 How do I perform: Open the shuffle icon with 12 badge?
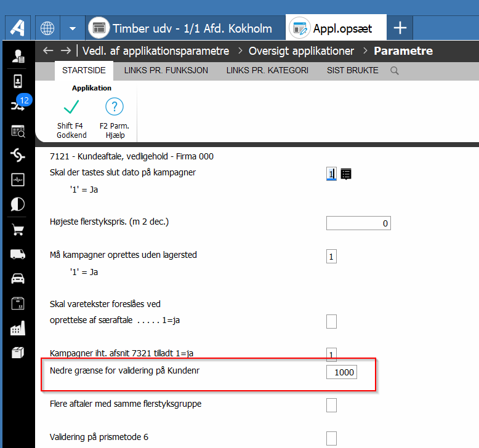click(18, 106)
